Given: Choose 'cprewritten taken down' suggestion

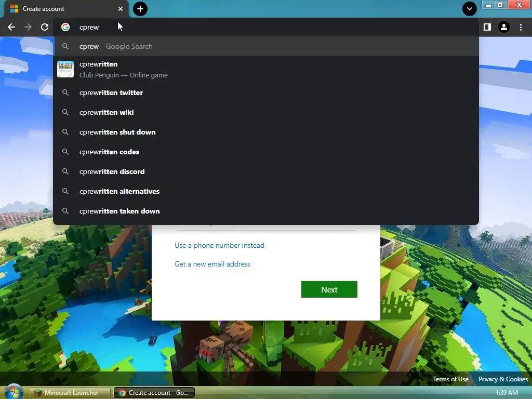Looking at the screenshot, I should tap(266, 211).
